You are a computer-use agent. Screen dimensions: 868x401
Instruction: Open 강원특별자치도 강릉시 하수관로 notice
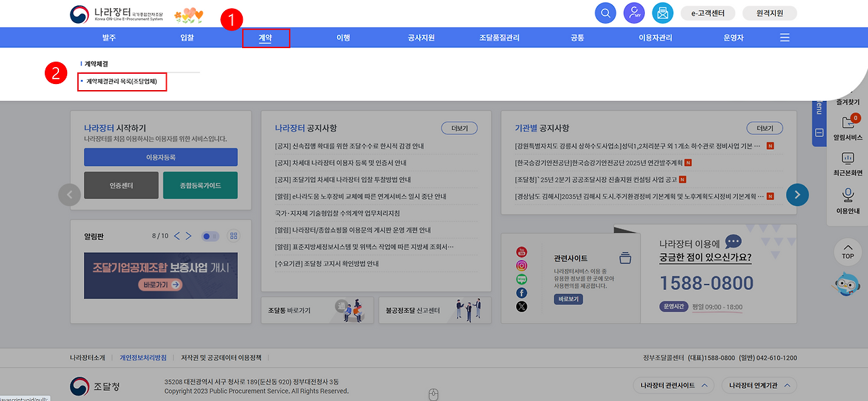[639, 146]
